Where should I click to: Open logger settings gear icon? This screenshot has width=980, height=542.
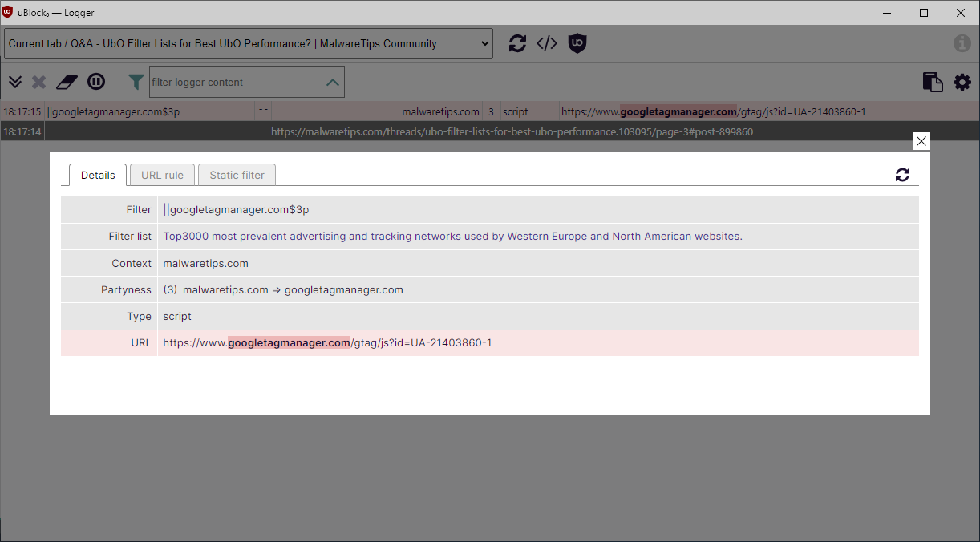pos(962,82)
